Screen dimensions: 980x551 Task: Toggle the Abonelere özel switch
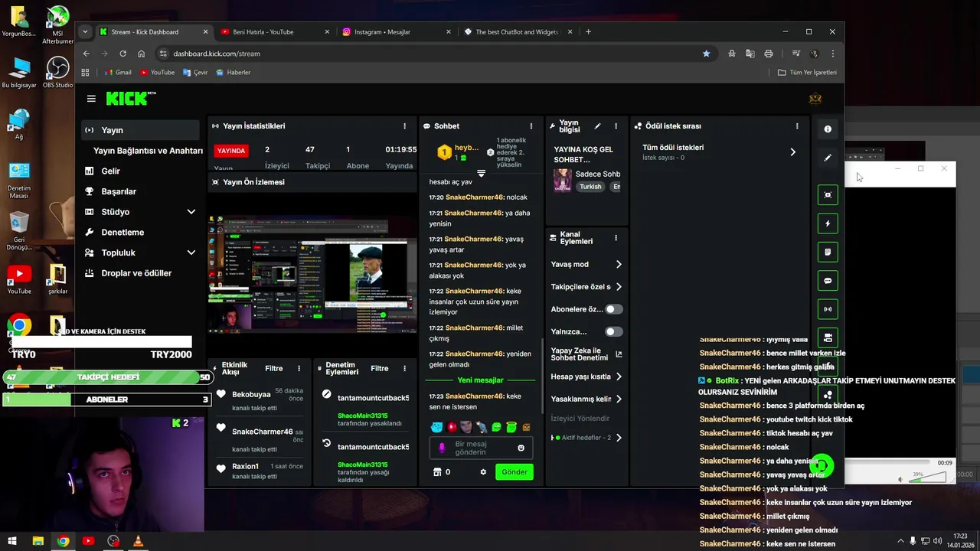point(614,309)
